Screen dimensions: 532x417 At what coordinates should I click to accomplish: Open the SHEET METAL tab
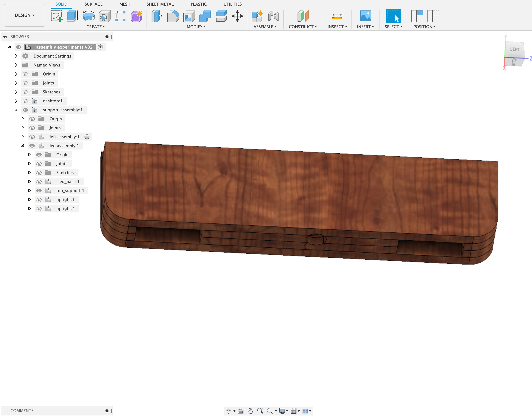160,4
